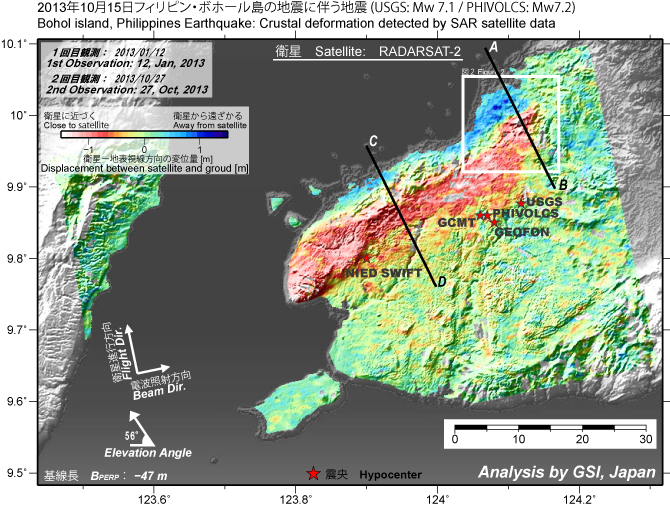Click the 'Hypocenter' legend text

click(391, 475)
